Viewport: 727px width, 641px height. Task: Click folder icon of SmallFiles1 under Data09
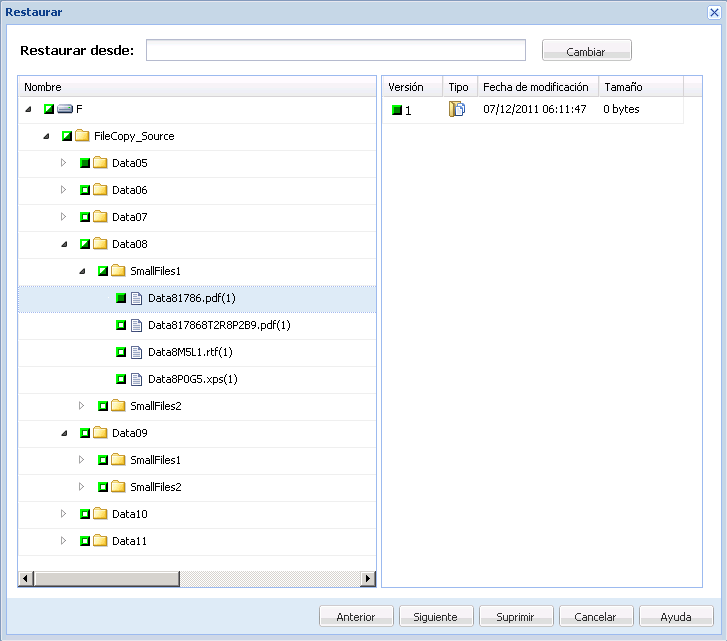pyautogui.click(x=118, y=460)
